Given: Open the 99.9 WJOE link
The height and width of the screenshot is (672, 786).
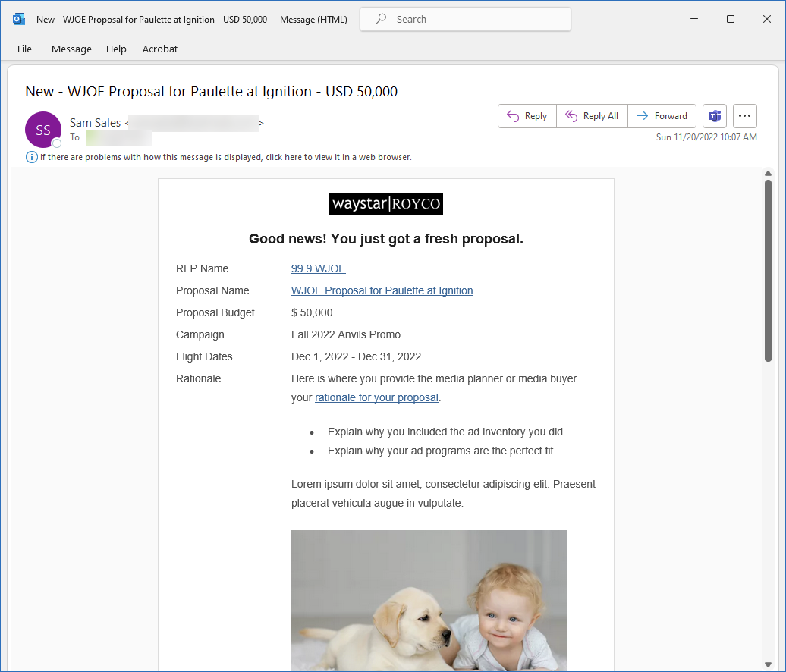Looking at the screenshot, I should coord(318,268).
